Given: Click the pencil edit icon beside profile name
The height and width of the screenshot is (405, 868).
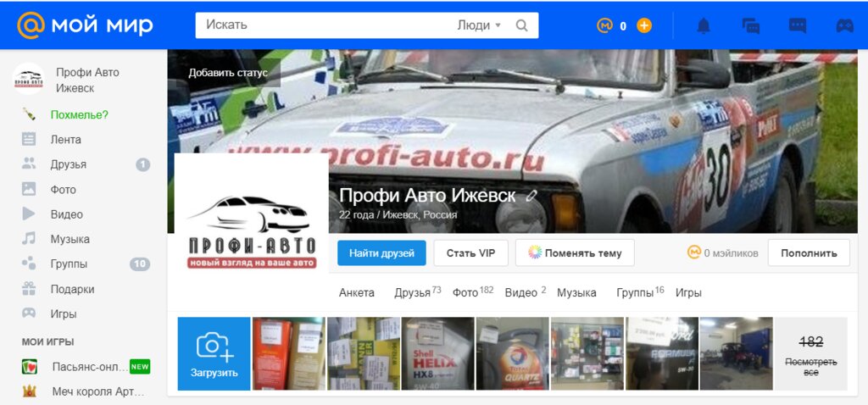Looking at the screenshot, I should 532,196.
